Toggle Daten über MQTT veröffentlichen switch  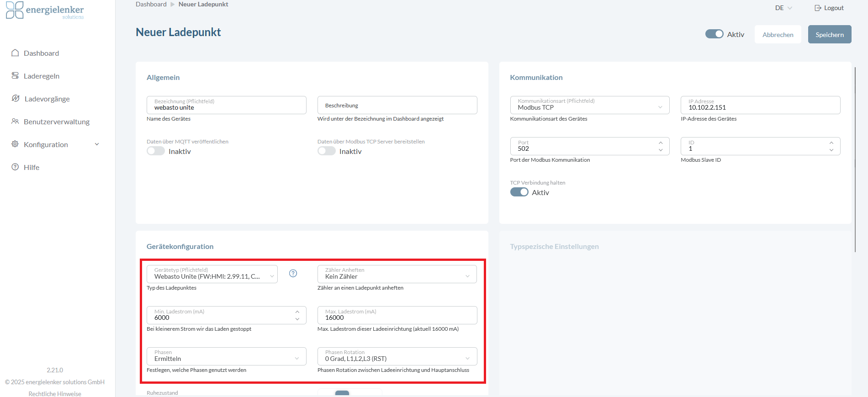click(156, 151)
